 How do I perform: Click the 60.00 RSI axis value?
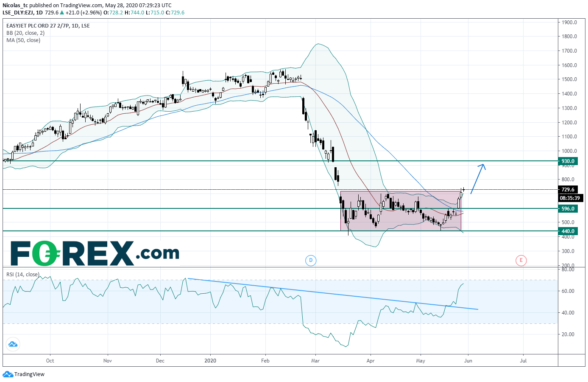pyautogui.click(x=568, y=291)
